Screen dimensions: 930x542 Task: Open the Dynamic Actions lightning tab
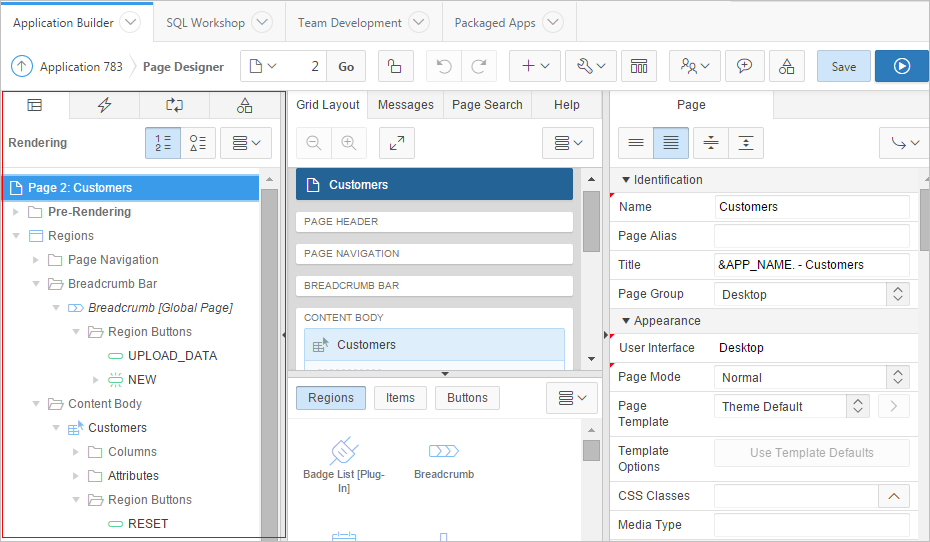104,105
